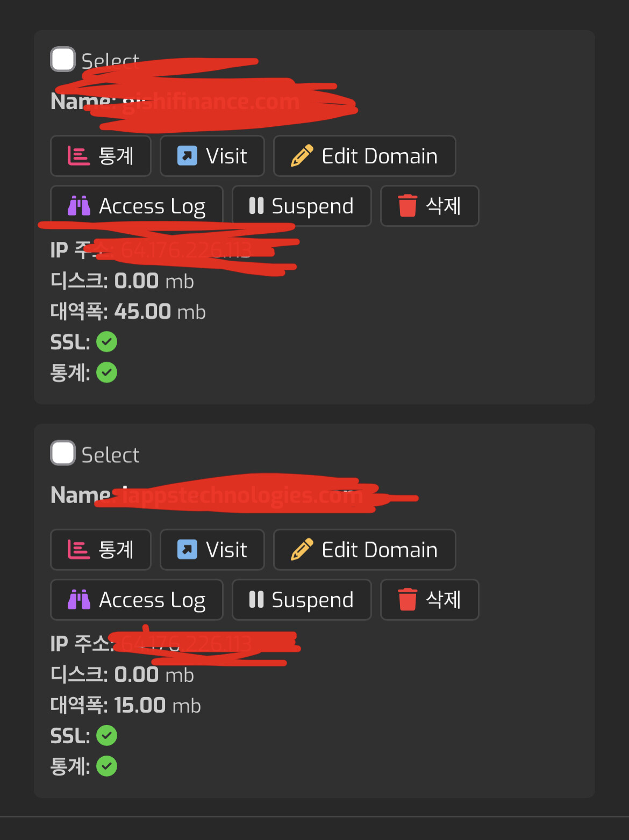Tick the Select checkbox on second domain card
629x840 pixels.
click(x=63, y=453)
